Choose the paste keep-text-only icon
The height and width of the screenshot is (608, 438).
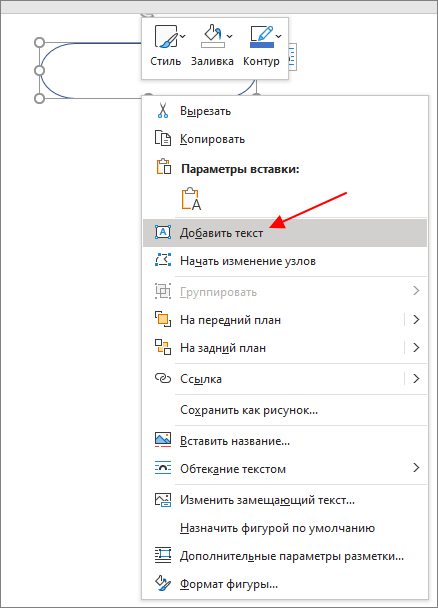pos(191,199)
